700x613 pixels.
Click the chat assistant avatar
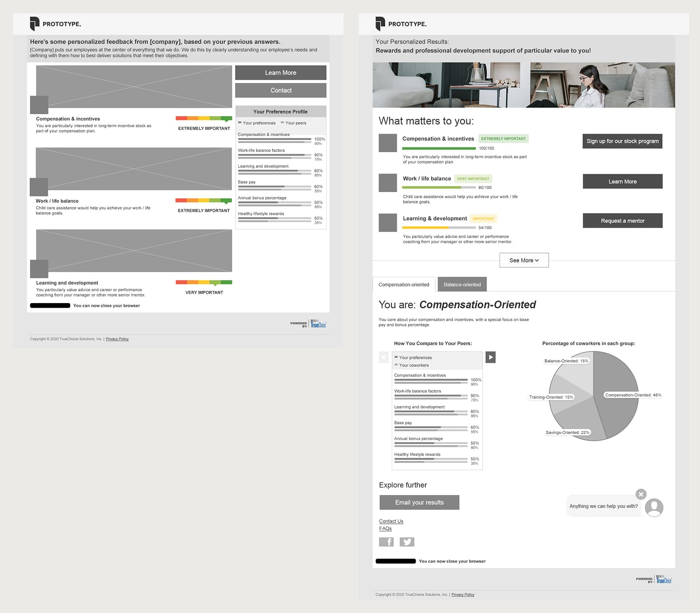point(654,507)
